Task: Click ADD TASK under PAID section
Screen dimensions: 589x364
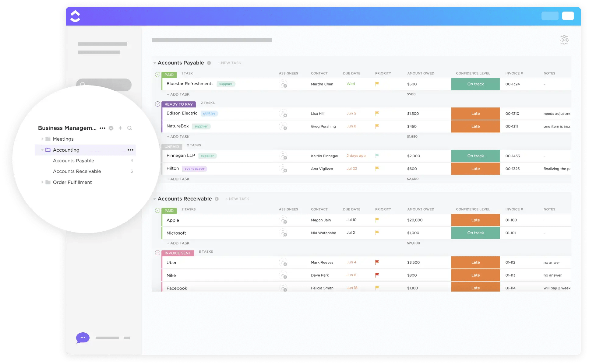Action: (x=178, y=94)
